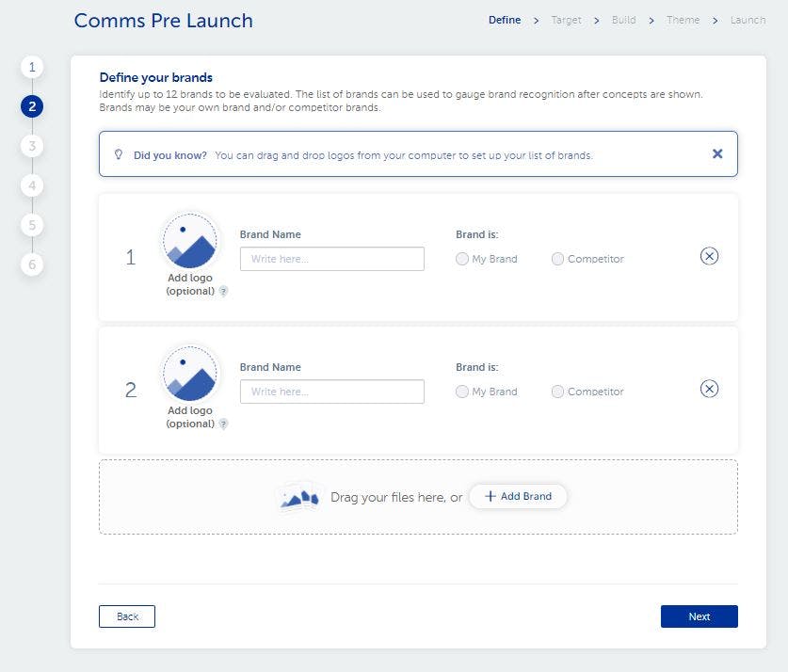Focus Brand Name field for brand 1

332,259
